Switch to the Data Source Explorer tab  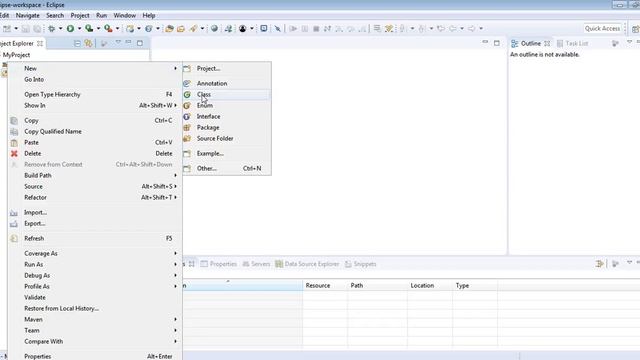click(x=307, y=264)
